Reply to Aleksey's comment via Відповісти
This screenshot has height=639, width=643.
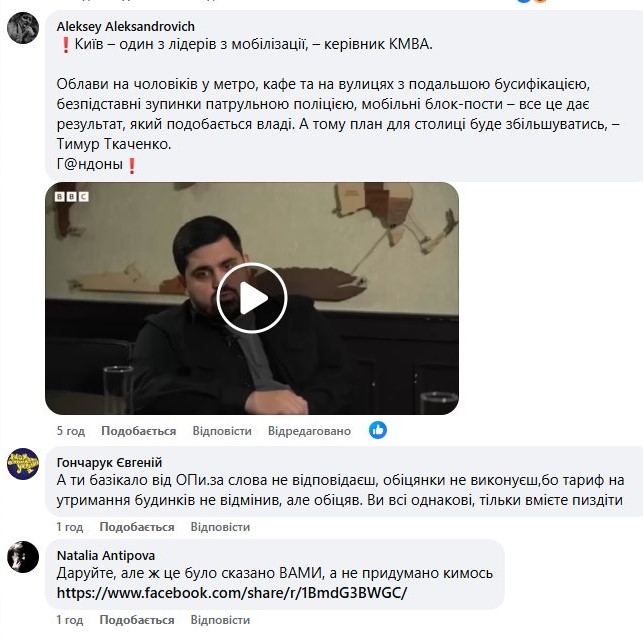point(221,431)
